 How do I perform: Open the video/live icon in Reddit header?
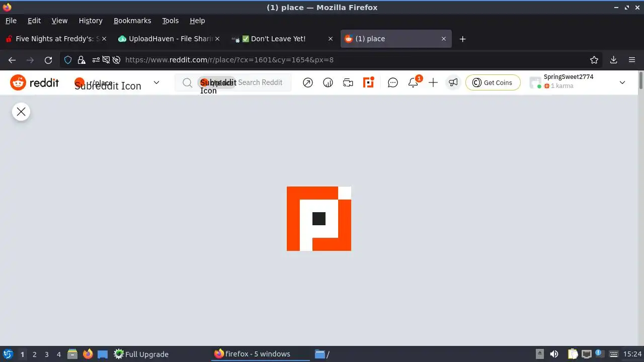point(348,82)
